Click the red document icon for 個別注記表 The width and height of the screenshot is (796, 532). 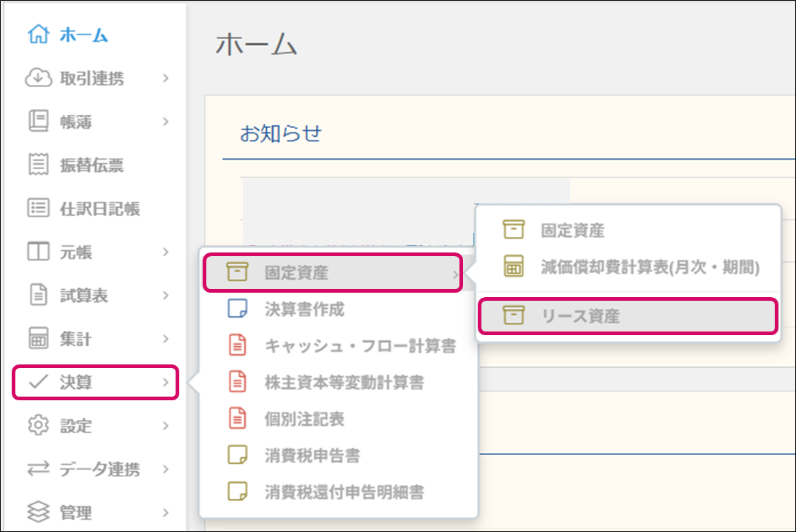click(238, 419)
